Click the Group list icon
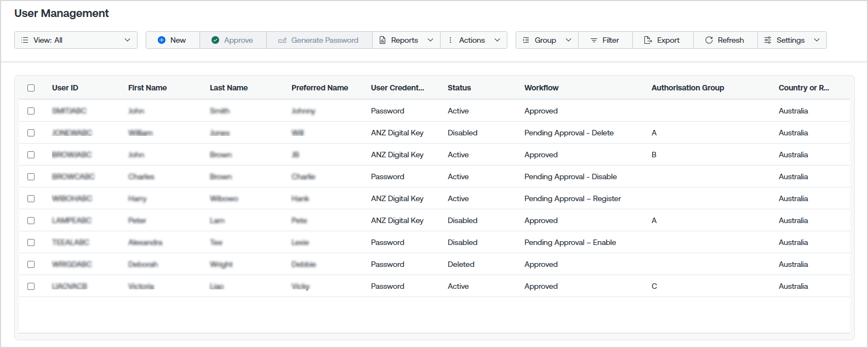 [526, 40]
